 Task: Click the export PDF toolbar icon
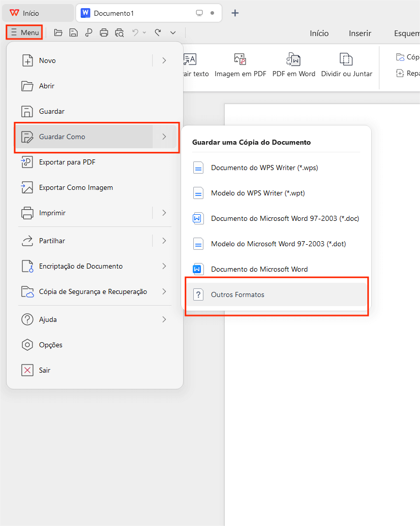tap(88, 32)
